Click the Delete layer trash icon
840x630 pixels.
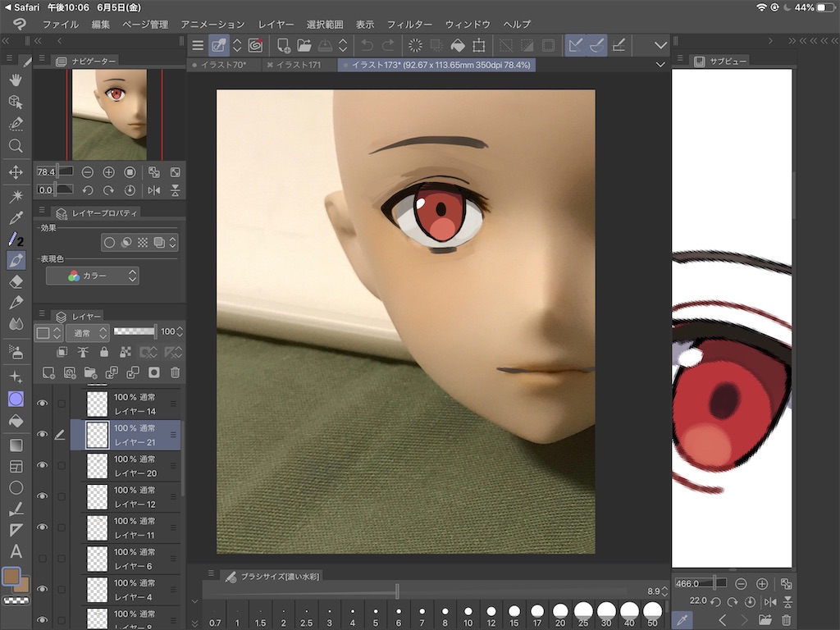point(176,372)
